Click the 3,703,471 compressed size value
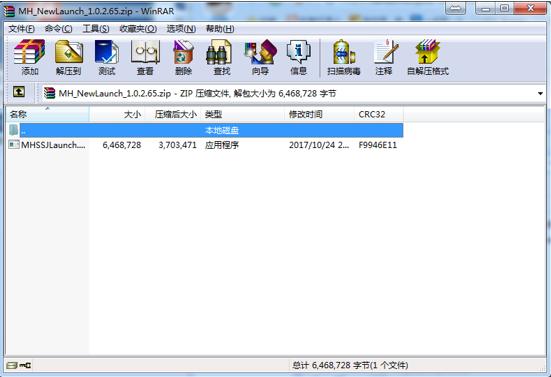Screen dimensions: 551x377 (177, 145)
